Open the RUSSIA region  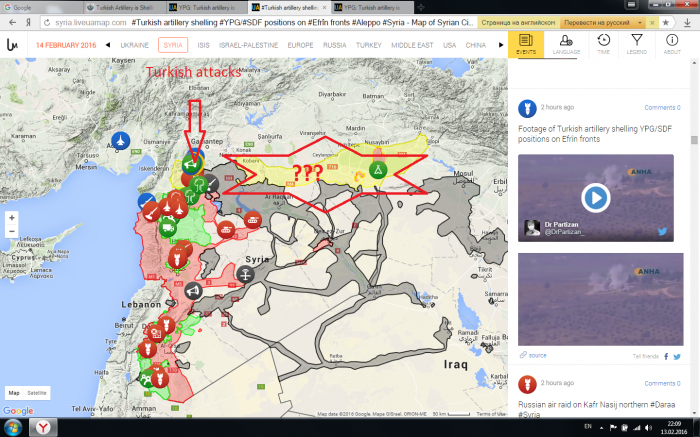point(334,45)
